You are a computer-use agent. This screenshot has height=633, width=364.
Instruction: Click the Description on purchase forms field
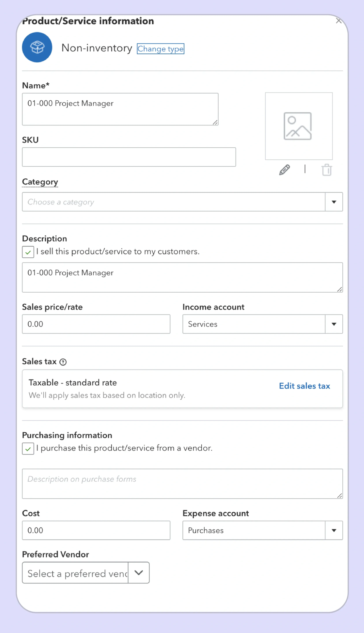[182, 484]
